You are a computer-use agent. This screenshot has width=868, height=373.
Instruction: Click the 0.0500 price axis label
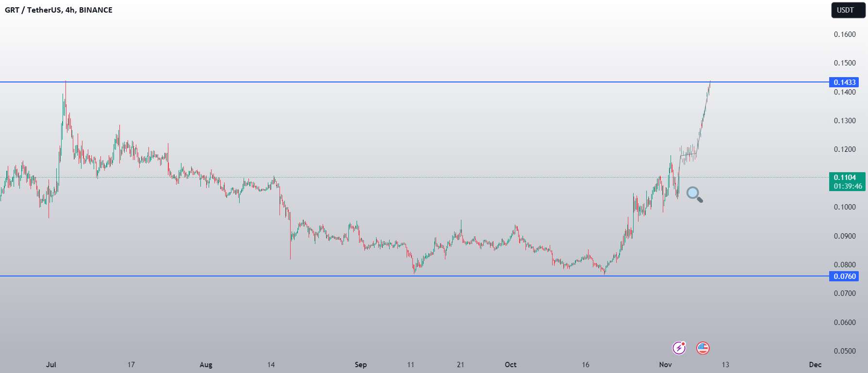coord(845,351)
